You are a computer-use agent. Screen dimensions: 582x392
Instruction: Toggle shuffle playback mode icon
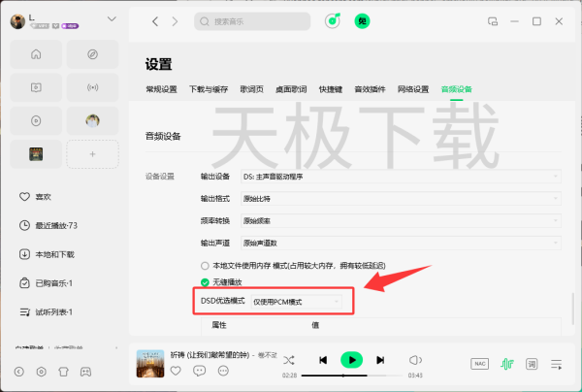tap(289, 360)
